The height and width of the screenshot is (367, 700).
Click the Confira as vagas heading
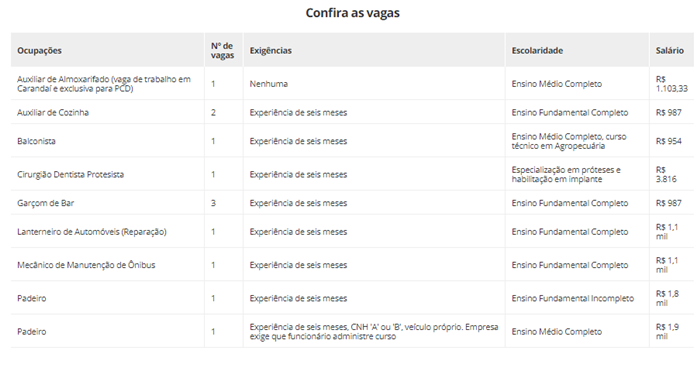click(352, 13)
